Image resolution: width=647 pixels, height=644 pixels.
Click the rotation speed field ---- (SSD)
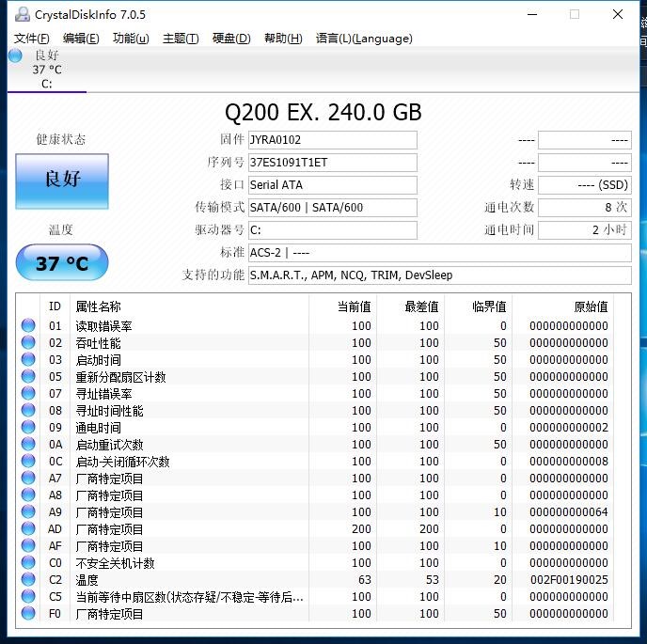pos(585,185)
